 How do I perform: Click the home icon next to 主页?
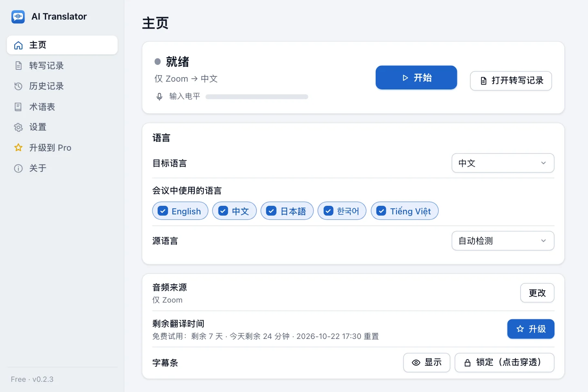point(18,45)
